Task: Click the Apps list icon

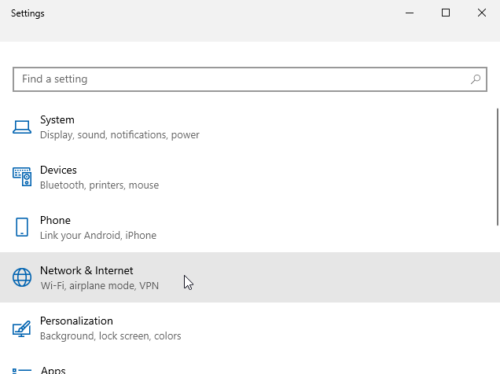Action: tap(22, 370)
